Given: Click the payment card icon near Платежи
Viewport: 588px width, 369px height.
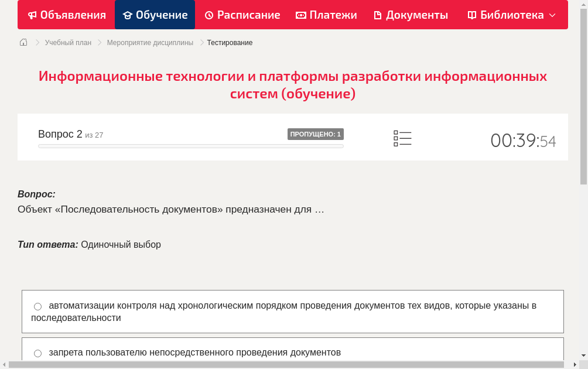Looking at the screenshot, I should 300,15.
